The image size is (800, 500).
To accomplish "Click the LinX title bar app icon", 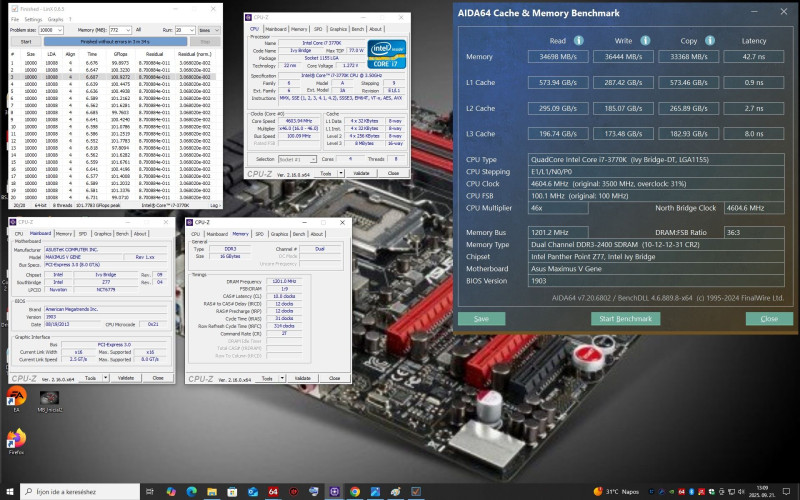I will 14,9.
